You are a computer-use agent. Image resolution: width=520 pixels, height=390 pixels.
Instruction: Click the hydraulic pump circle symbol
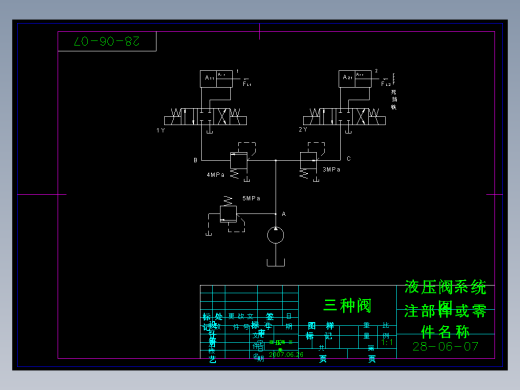[x=275, y=235]
